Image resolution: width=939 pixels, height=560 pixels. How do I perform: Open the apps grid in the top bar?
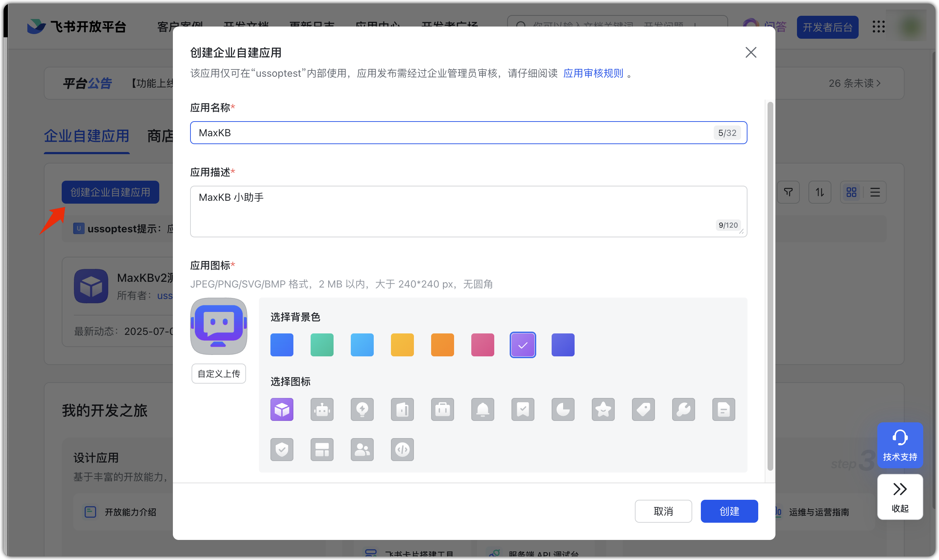point(879,27)
